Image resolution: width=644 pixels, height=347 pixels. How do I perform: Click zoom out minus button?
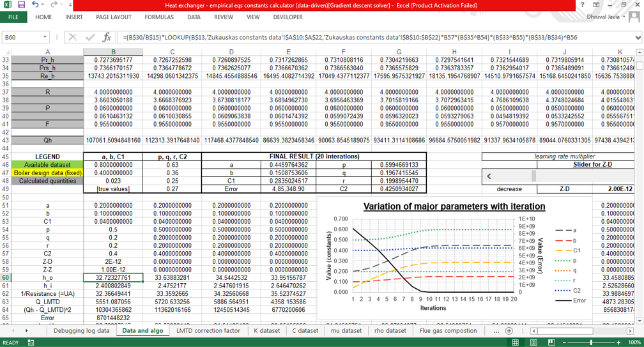(x=564, y=342)
